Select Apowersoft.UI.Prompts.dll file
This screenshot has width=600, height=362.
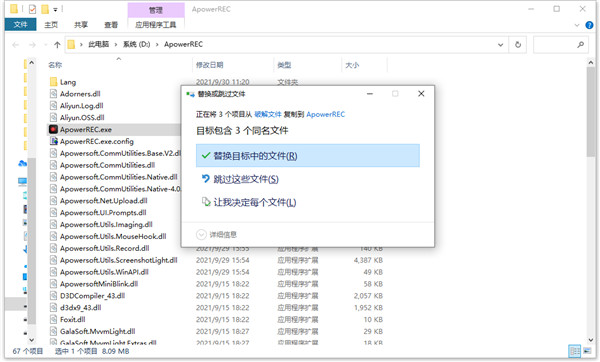[x=103, y=212]
